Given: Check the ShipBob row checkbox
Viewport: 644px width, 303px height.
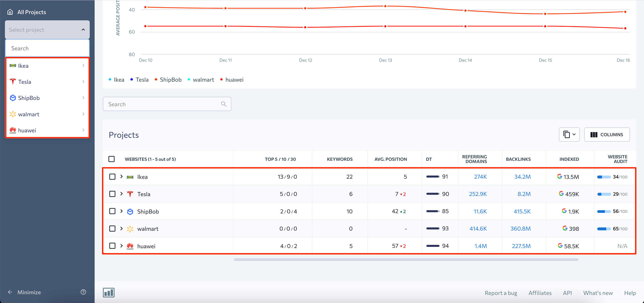Looking at the screenshot, I should tap(112, 211).
